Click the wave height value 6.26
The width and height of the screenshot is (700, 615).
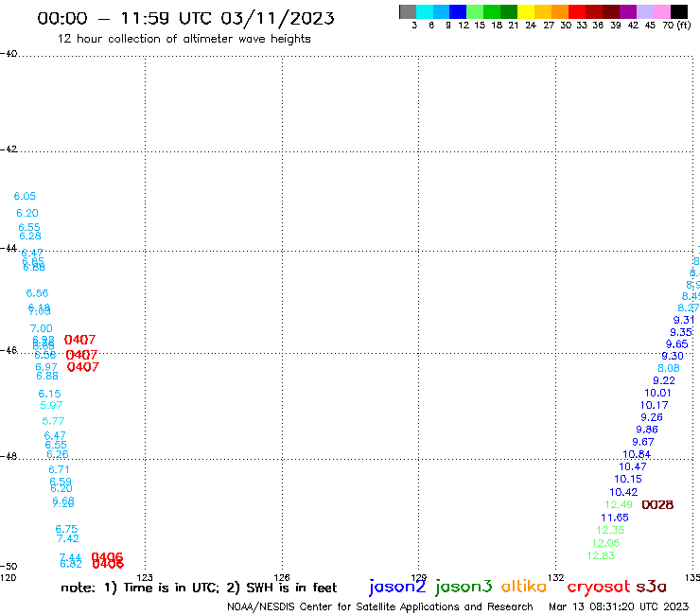[58, 455]
